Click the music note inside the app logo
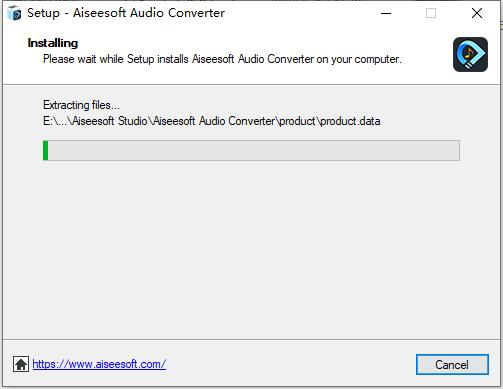This screenshot has height=389, width=503. click(468, 53)
